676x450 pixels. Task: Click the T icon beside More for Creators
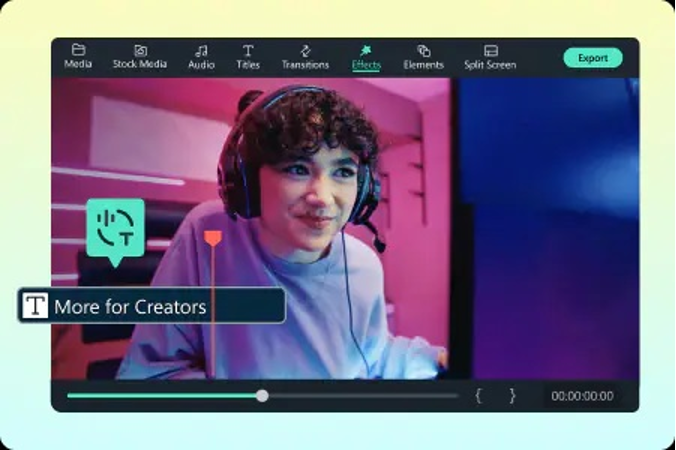[x=35, y=306]
